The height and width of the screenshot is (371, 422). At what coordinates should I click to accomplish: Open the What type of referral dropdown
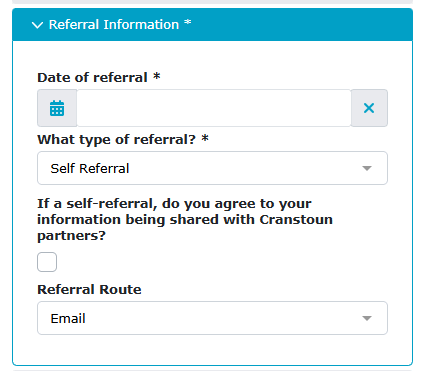point(212,168)
